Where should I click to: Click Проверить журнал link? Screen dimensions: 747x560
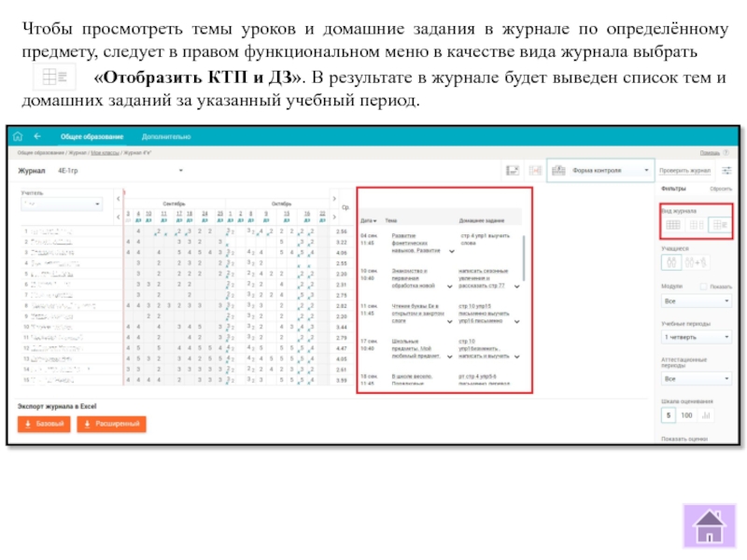(x=684, y=171)
